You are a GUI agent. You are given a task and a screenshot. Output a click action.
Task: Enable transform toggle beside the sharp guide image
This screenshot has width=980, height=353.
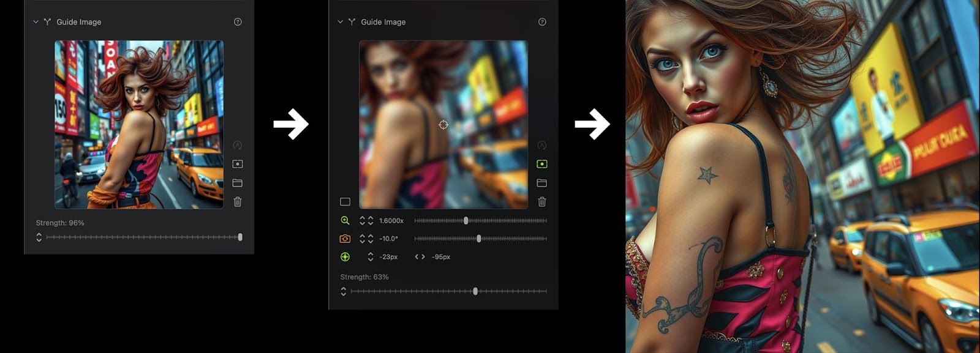coord(238,164)
